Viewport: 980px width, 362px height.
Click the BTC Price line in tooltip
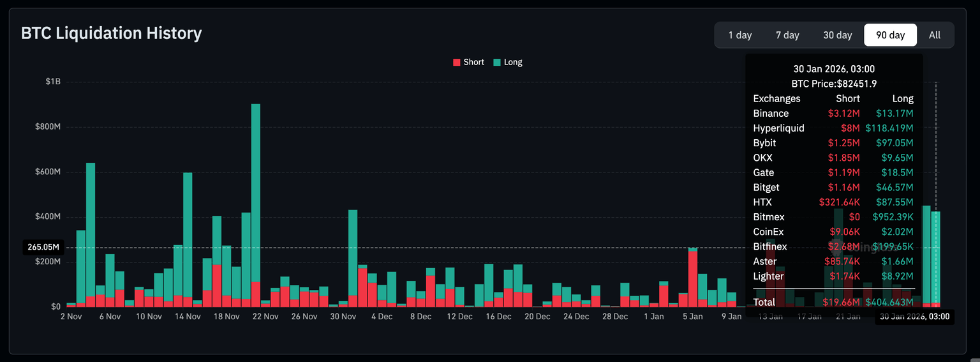tap(833, 84)
